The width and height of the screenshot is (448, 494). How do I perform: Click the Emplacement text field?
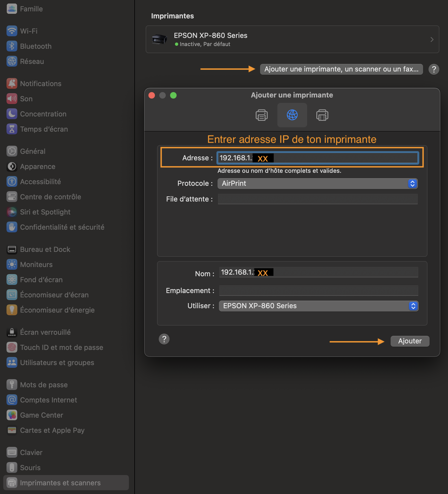(x=318, y=291)
